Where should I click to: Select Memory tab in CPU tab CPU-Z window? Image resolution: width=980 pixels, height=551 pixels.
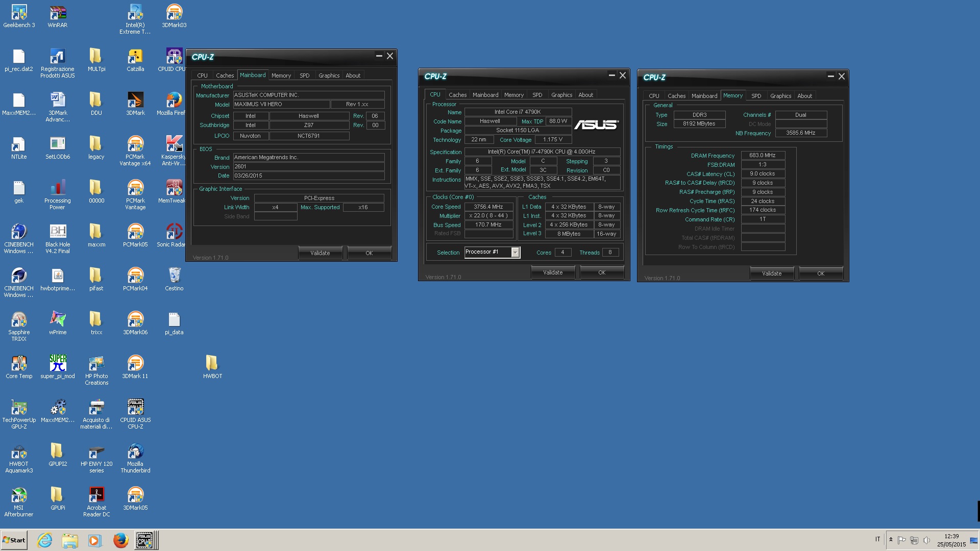click(x=514, y=95)
